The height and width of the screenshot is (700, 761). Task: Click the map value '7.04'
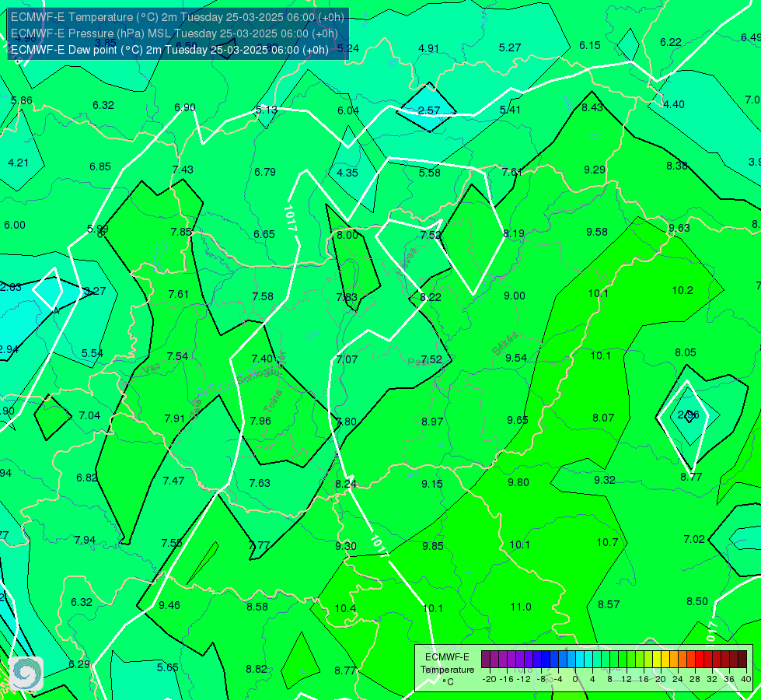click(89, 415)
